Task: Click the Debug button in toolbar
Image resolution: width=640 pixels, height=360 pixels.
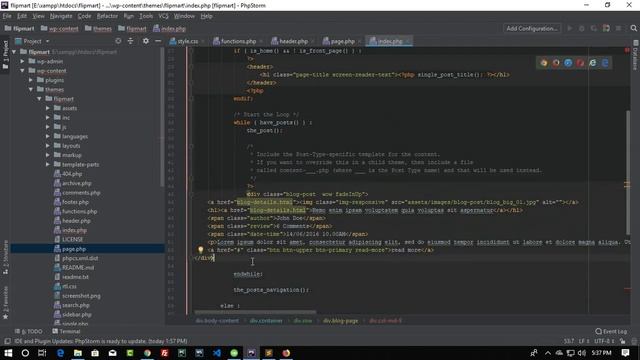Action: click(582, 28)
